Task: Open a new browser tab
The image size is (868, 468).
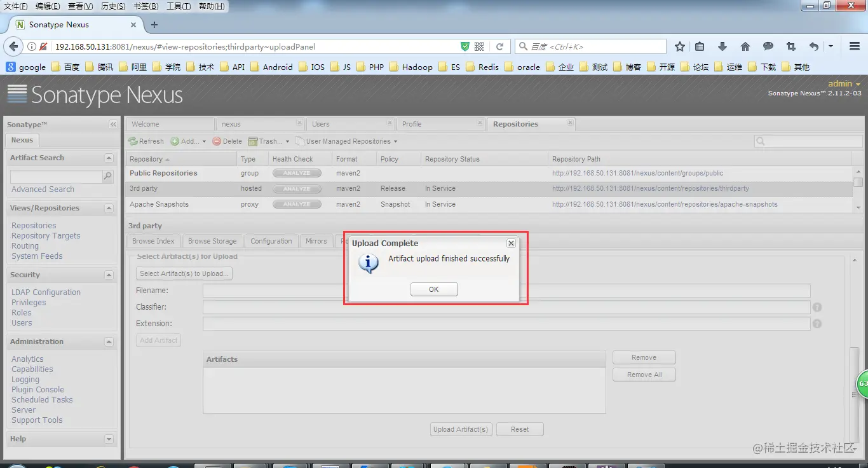Action: coord(154,25)
